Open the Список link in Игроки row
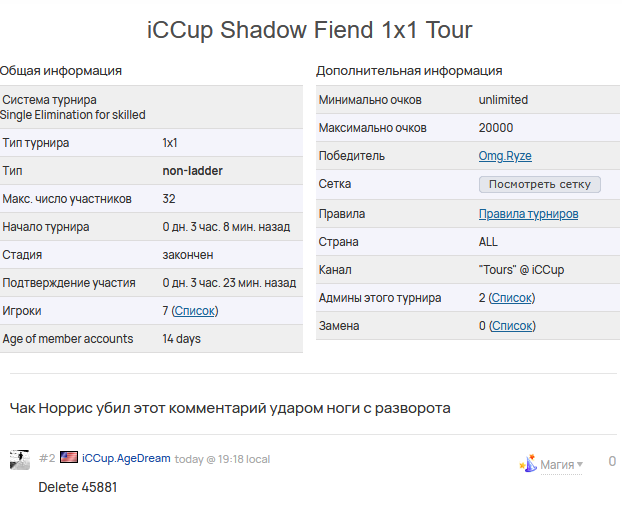Image resolution: width=622 pixels, height=509 pixels. [195, 311]
